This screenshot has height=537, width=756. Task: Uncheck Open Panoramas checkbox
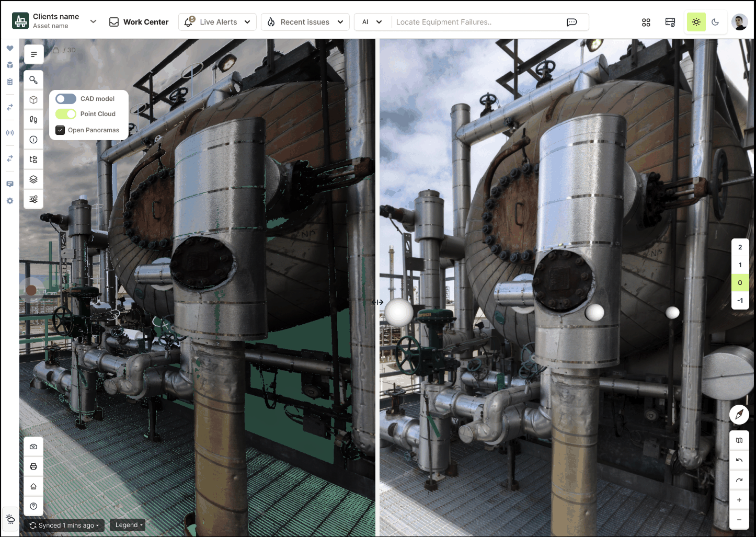(x=60, y=130)
